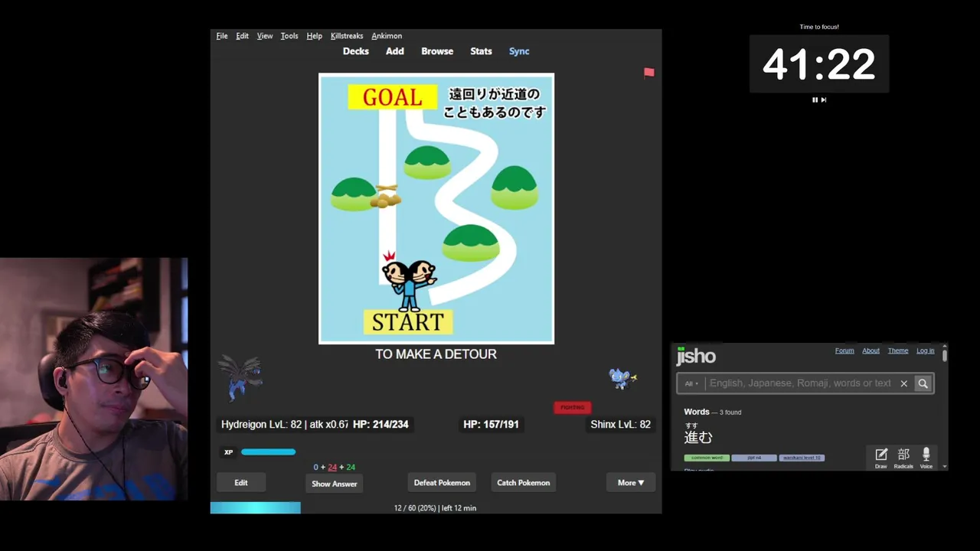Click the Shinx Pokemon sprite
The width and height of the screenshot is (980, 551).
tap(622, 378)
